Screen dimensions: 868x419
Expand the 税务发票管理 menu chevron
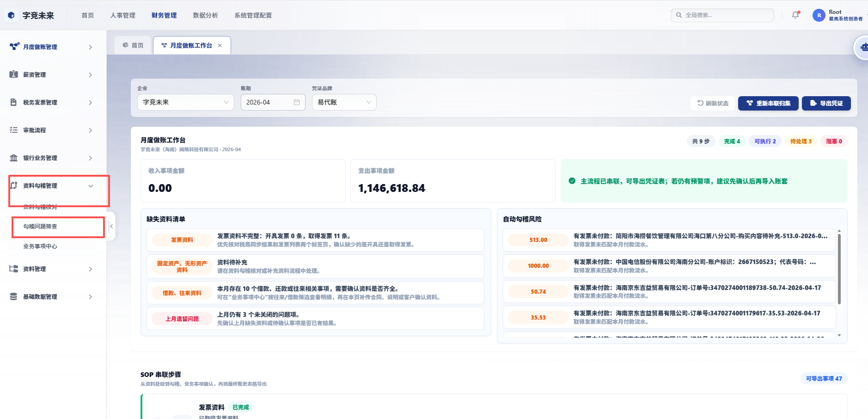[x=91, y=103]
